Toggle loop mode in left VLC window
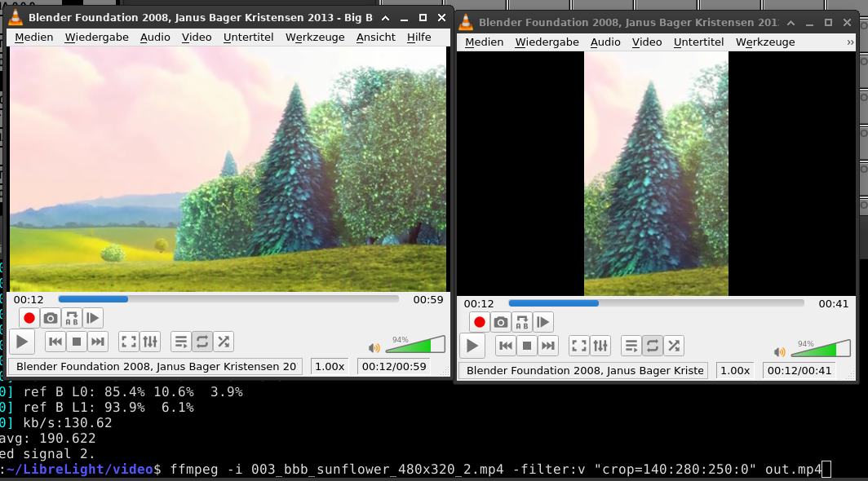Viewport: 868px width, 481px height. click(202, 342)
